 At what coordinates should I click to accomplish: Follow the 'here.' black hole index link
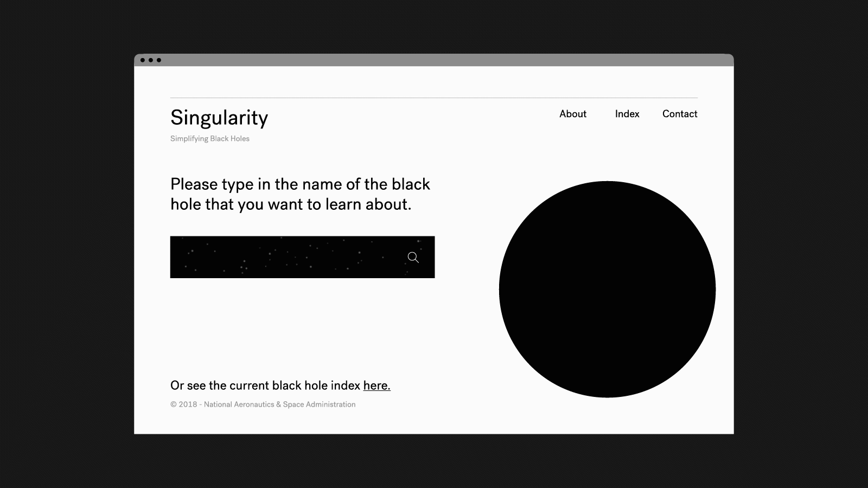click(x=377, y=386)
